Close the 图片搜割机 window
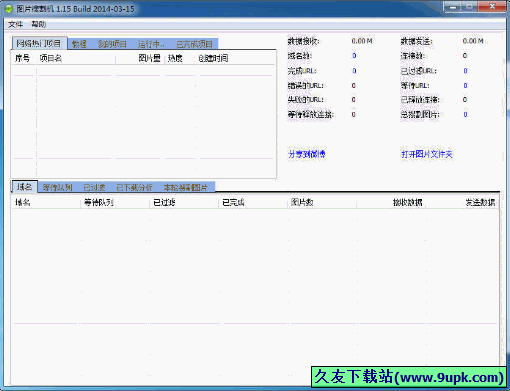Screen dimensions: 510x391 492,7
